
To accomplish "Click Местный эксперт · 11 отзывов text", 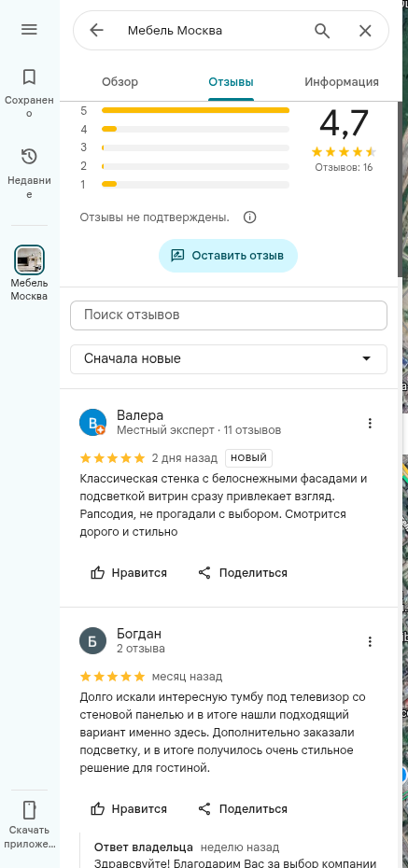I will (x=199, y=430).
